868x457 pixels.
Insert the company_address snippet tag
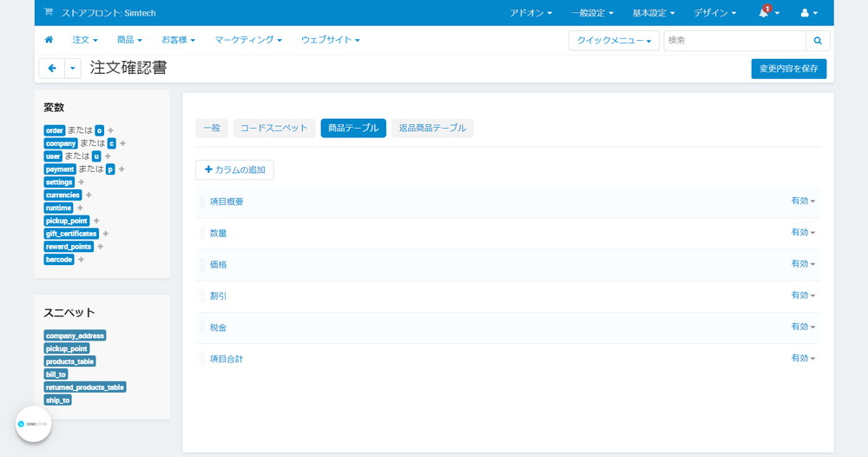[75, 335]
